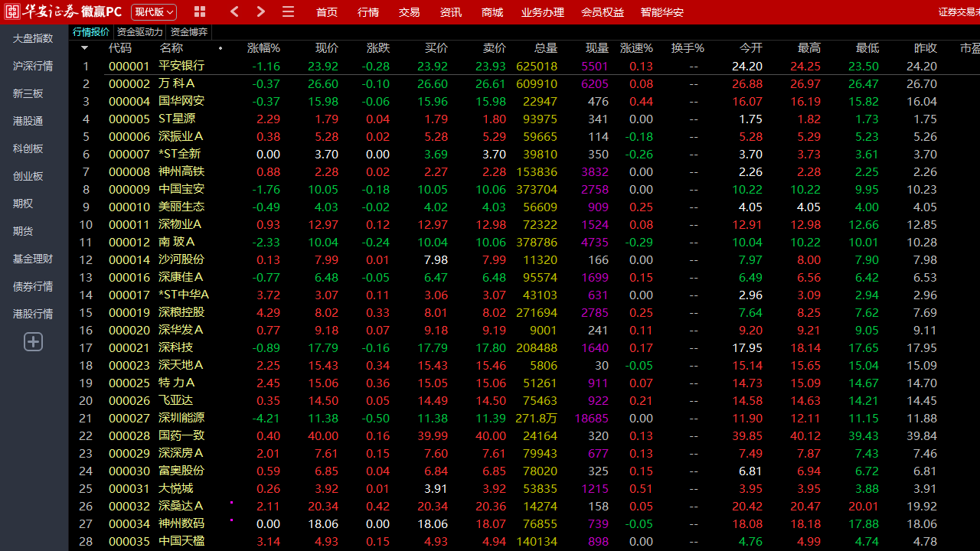Select stock row 深粮控股
This screenshot has height=551, width=980.
click(524, 312)
